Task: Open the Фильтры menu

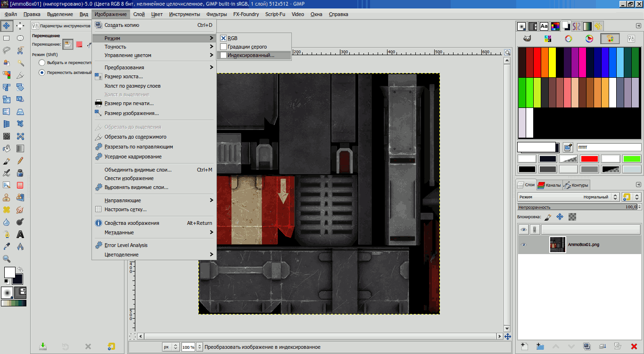Action: [x=217, y=14]
